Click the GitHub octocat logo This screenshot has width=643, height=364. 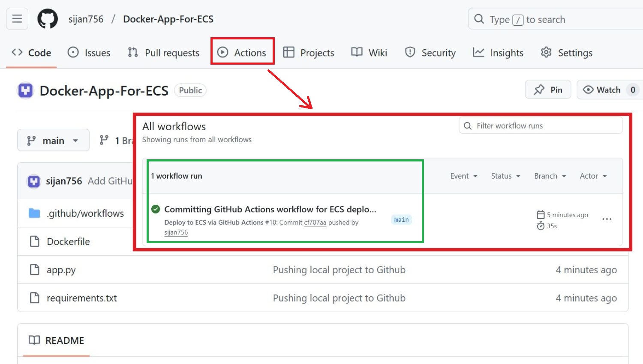pos(47,18)
